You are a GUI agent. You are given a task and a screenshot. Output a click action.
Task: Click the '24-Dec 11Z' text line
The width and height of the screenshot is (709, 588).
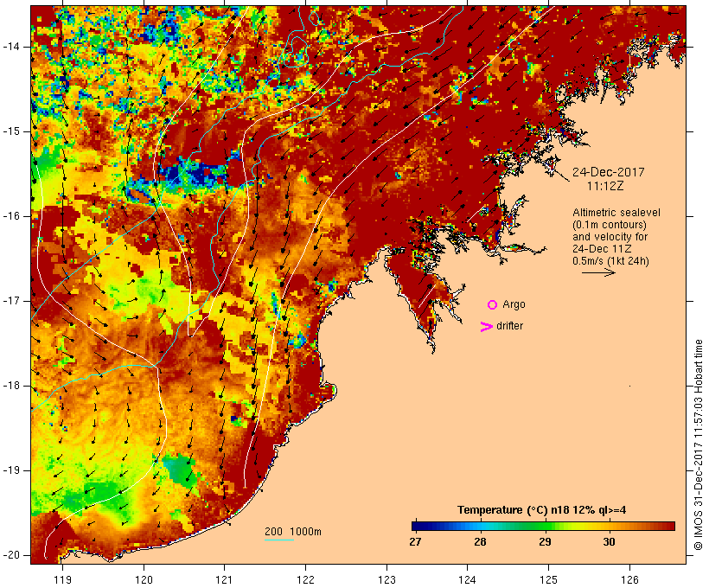pos(602,249)
